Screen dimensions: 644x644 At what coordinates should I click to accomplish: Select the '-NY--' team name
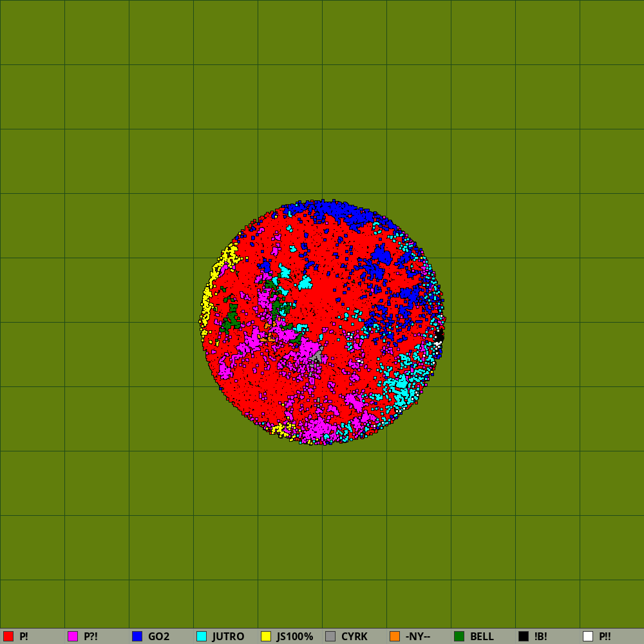(418, 637)
